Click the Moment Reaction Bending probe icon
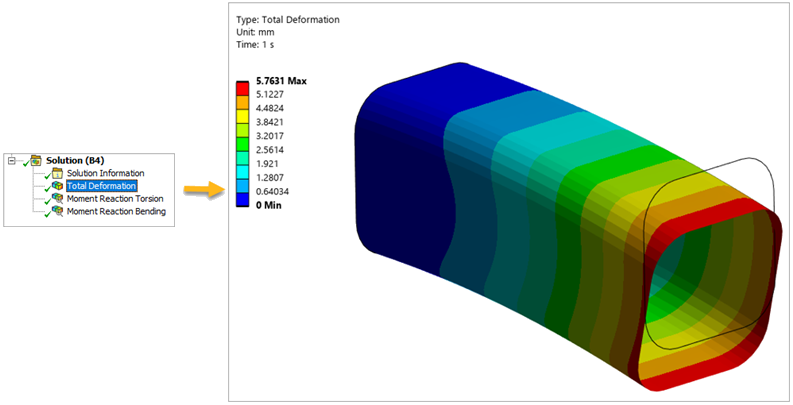Viewport: 793px width, 405px height. [x=57, y=211]
